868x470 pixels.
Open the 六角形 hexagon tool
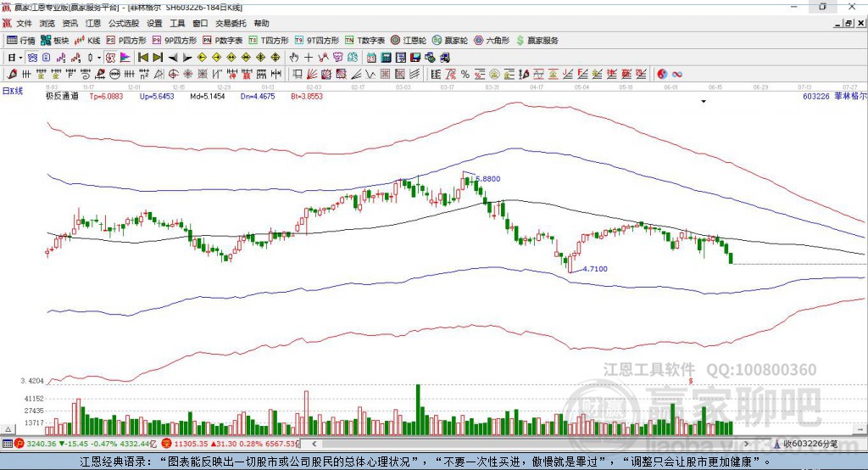point(492,41)
